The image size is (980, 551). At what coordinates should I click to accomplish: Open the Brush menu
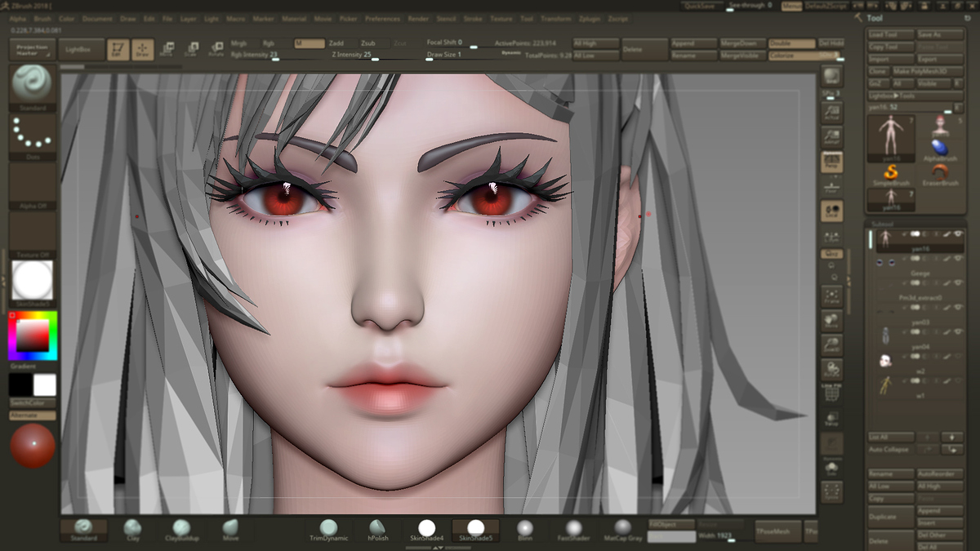[42, 18]
